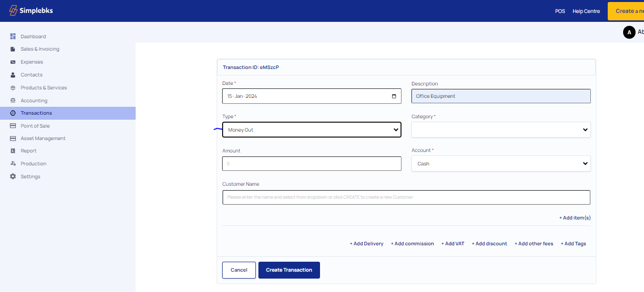Image resolution: width=644 pixels, height=292 pixels.
Task: Click the Dashboard grid icon in sidebar
Action: coord(13,36)
